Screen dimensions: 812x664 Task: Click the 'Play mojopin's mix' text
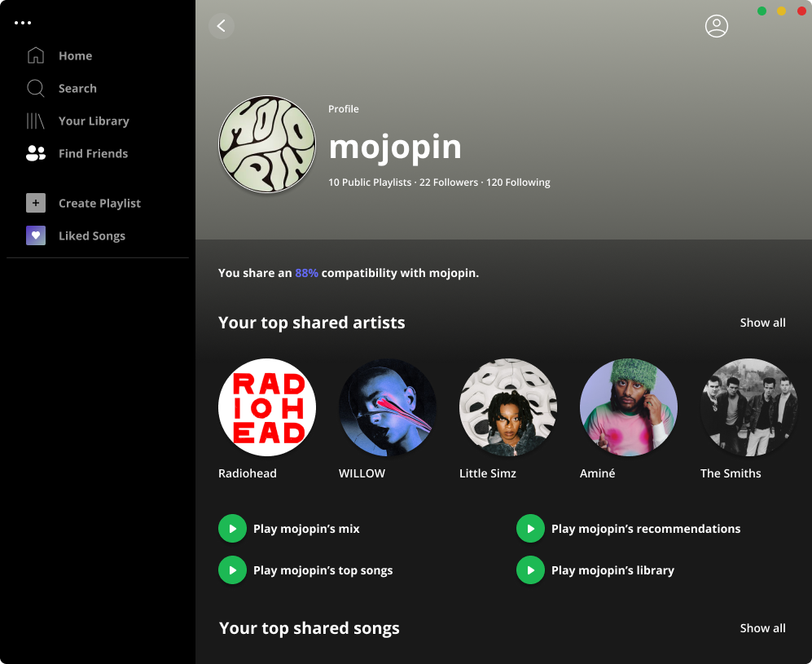[x=306, y=529]
